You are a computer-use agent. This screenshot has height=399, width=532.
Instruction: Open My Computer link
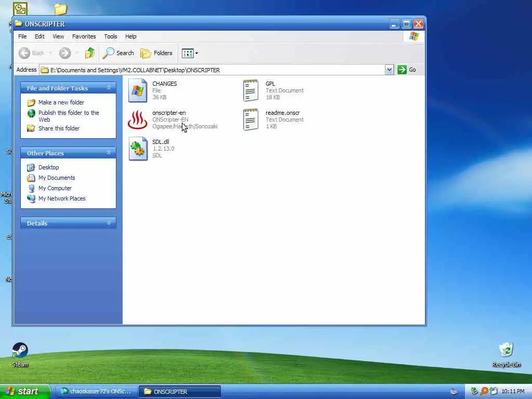[55, 188]
